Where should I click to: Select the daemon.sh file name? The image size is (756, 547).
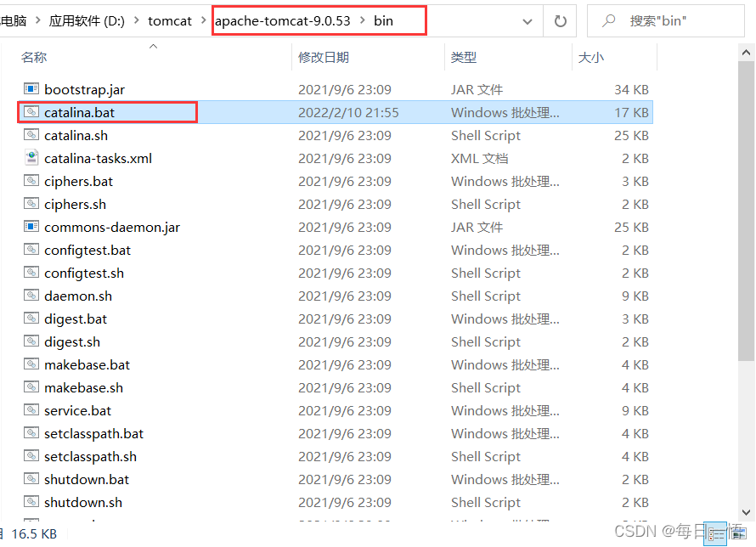pos(78,296)
